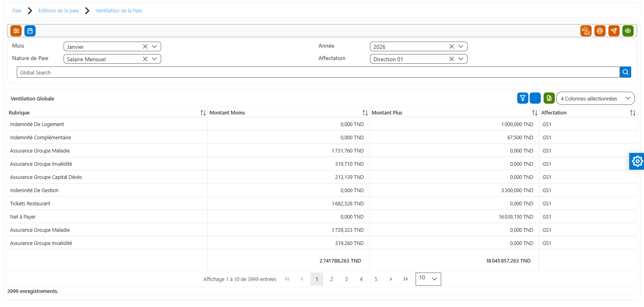The height and width of the screenshot is (307, 644).
Task: Go to the next page
Action: 391,279
